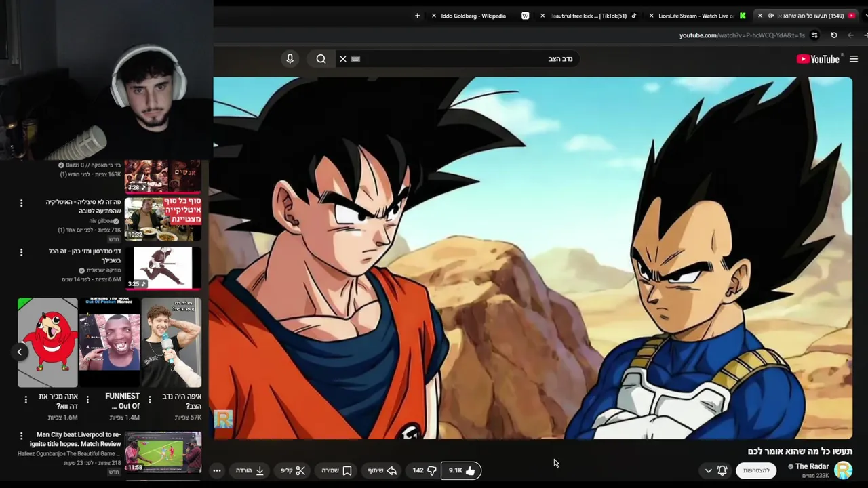Open short thumbnail with man holding microphone

tap(172, 343)
